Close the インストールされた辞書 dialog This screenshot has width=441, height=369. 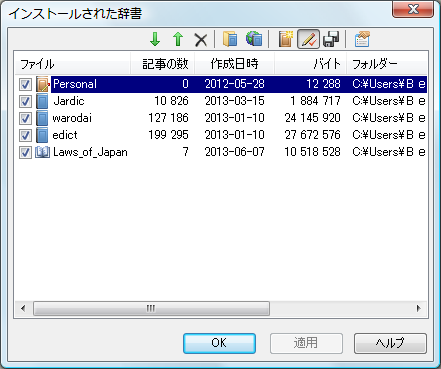tap(413, 9)
